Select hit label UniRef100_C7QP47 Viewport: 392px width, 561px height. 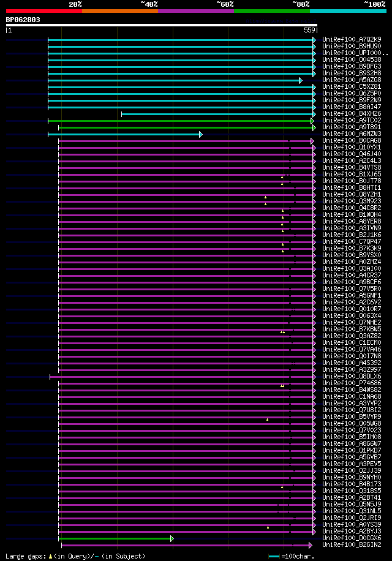[x=352, y=241]
